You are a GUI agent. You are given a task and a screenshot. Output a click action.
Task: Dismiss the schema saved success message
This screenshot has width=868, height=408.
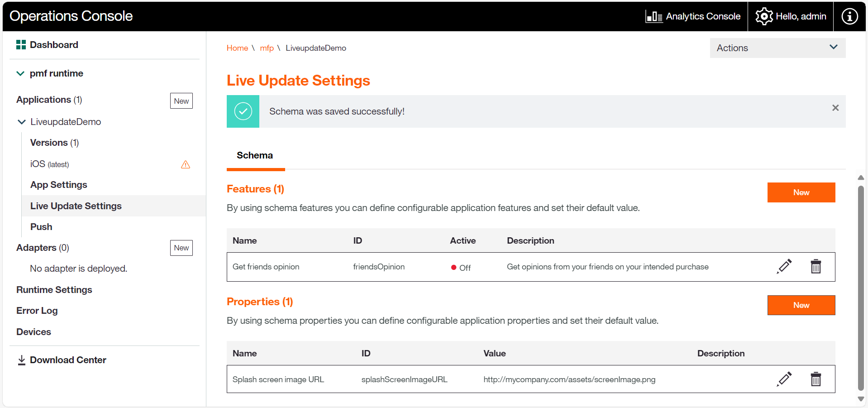pos(835,108)
